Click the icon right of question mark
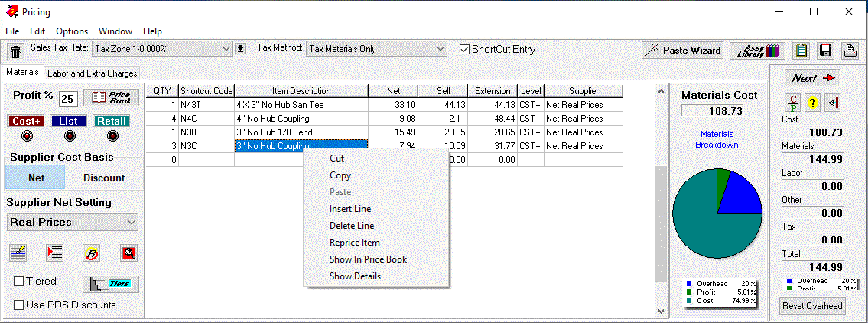Viewport: 868px width, 323px height. tap(832, 103)
